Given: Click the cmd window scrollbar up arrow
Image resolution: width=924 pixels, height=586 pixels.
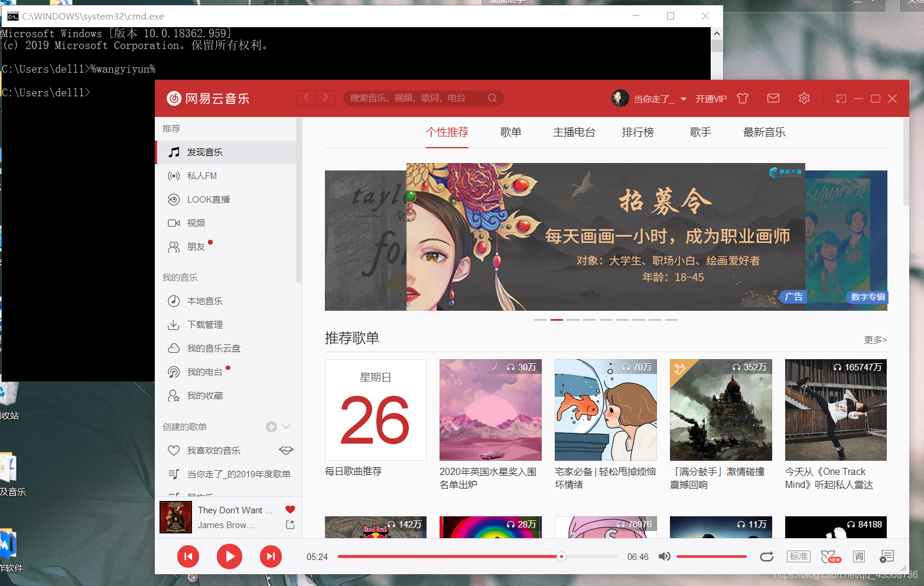Looking at the screenshot, I should [717, 34].
